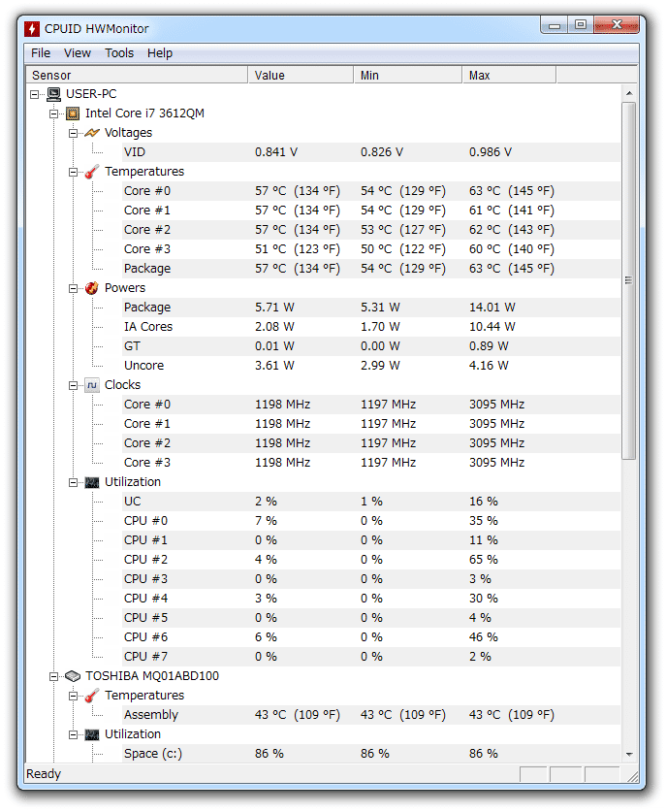Click the HWMonitor app icon in title bar
The image size is (666, 812).
(32, 29)
